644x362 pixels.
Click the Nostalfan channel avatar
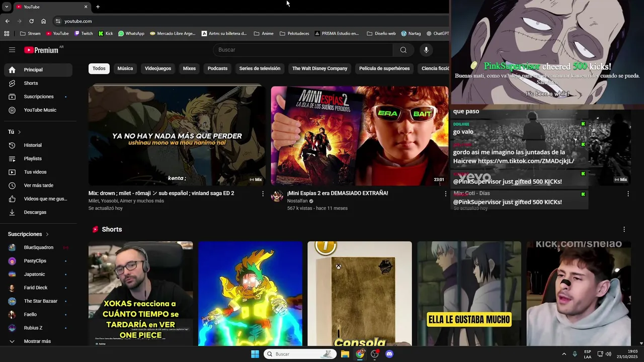277,196
